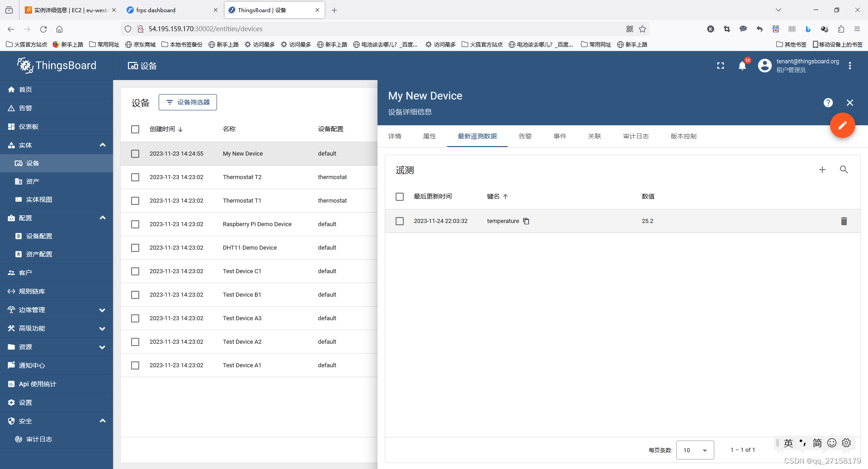Expand the 边缘管理 sidebar section
Screen dimensions: 868x469
point(102,310)
